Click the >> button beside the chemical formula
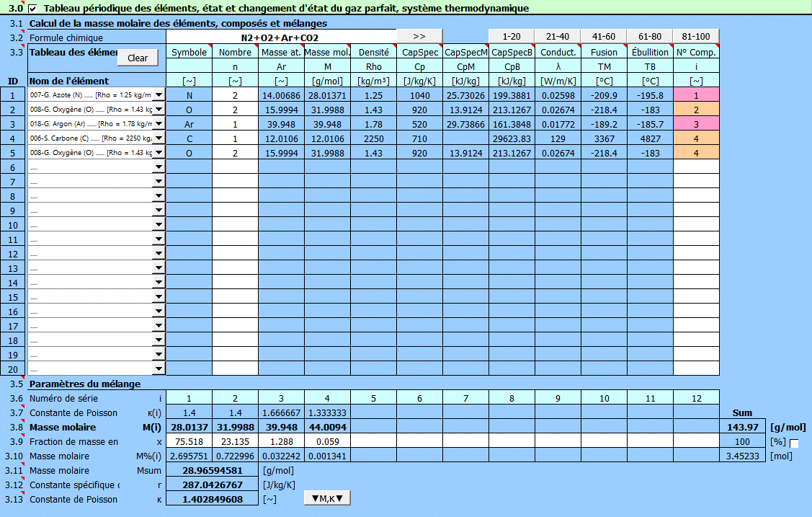 coord(419,37)
